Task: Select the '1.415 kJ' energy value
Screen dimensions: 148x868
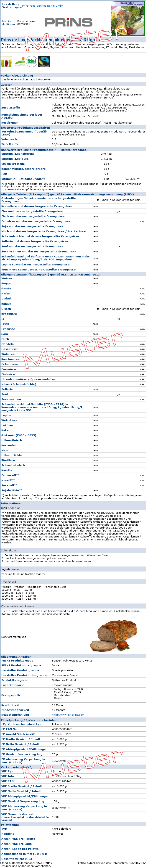Action: 107,159
